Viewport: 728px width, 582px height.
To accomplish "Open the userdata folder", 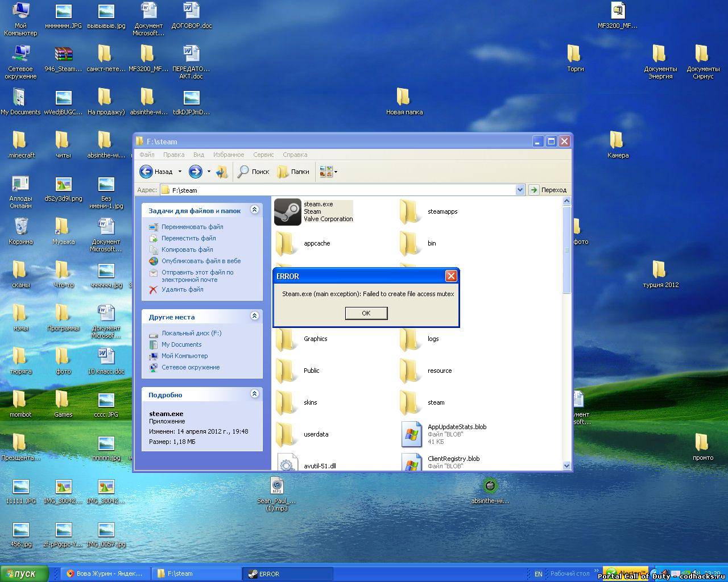I will coord(286,435).
